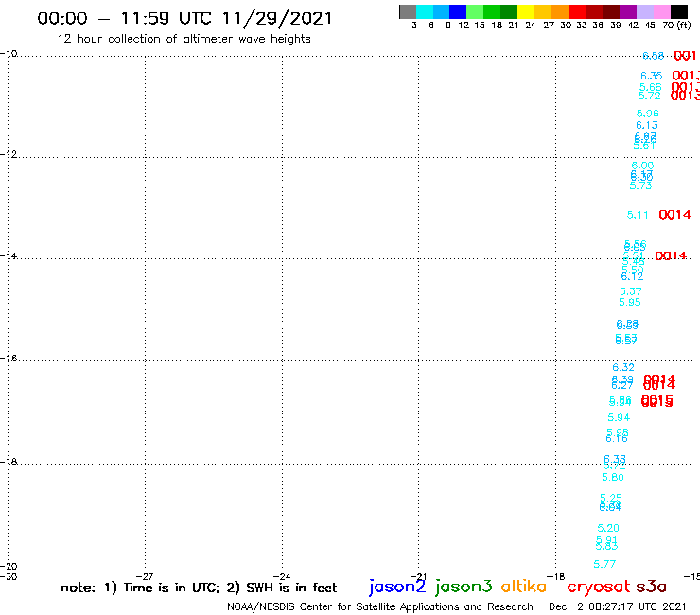The height and width of the screenshot is (615, 700).
Task: Click the title '00:00 – 11:59 UTC 11/29/2021'
Action: tap(184, 19)
